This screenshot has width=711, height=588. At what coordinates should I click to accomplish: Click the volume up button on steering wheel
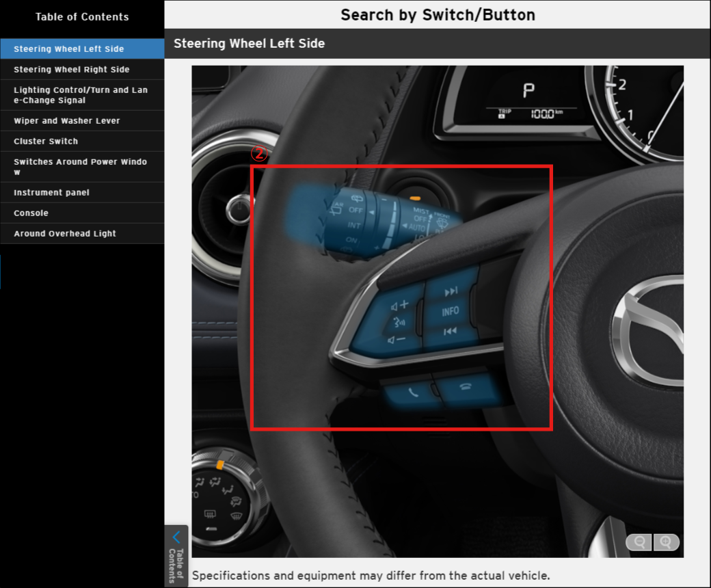[399, 305]
